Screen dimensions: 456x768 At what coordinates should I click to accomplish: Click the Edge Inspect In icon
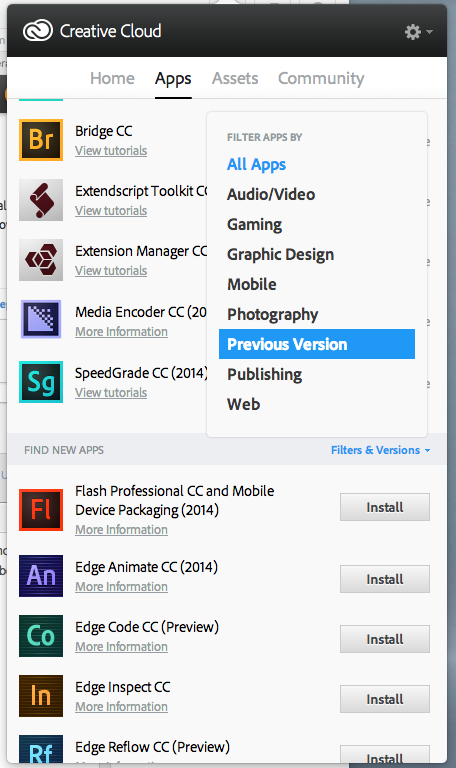pos(41,696)
